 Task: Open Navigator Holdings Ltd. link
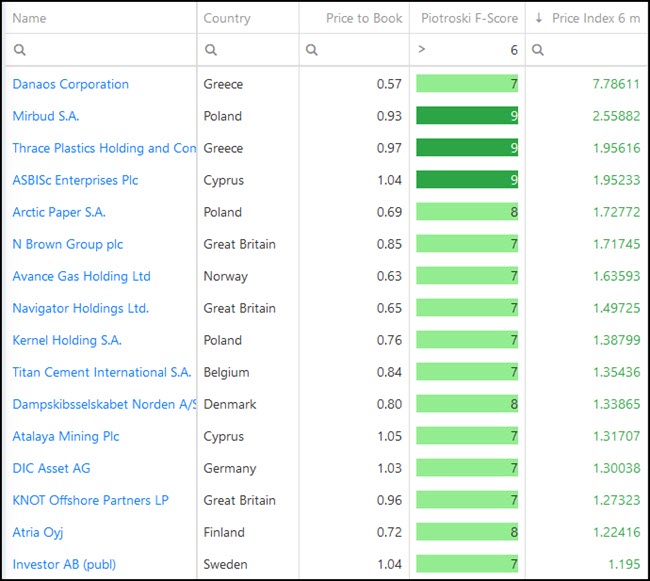click(x=80, y=308)
